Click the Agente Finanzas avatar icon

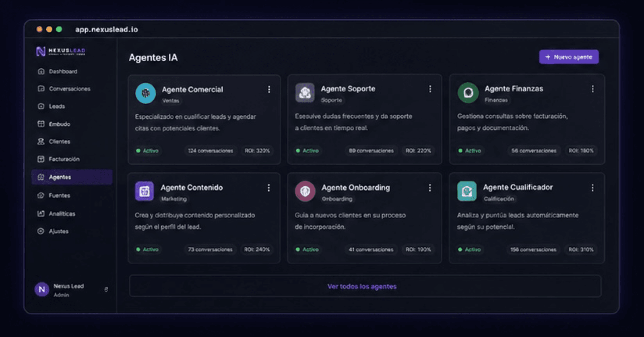click(468, 93)
